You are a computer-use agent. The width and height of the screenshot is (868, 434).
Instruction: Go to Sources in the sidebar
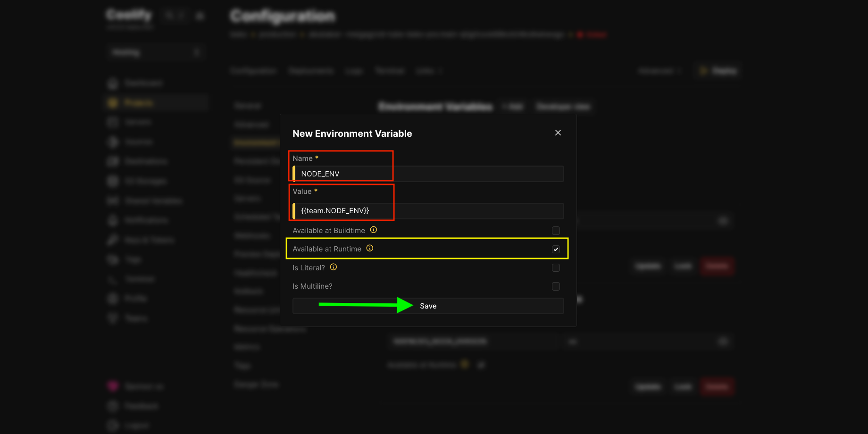pos(139,142)
